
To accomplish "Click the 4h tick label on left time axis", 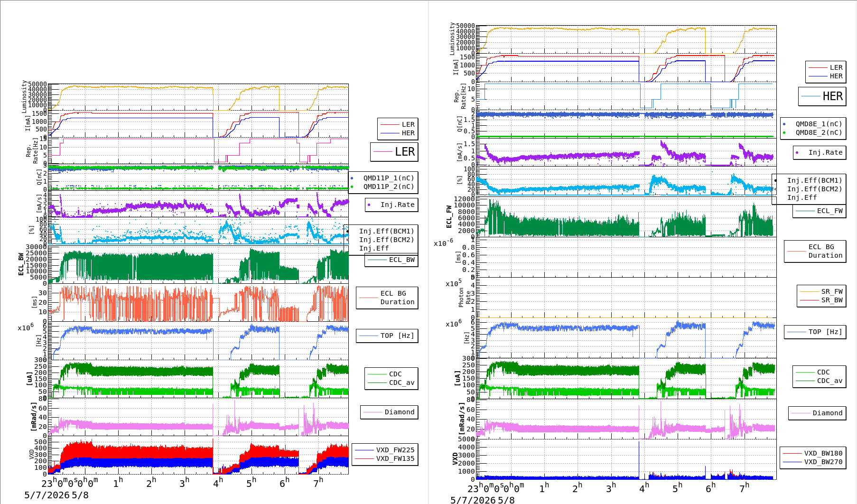I will click(218, 483).
